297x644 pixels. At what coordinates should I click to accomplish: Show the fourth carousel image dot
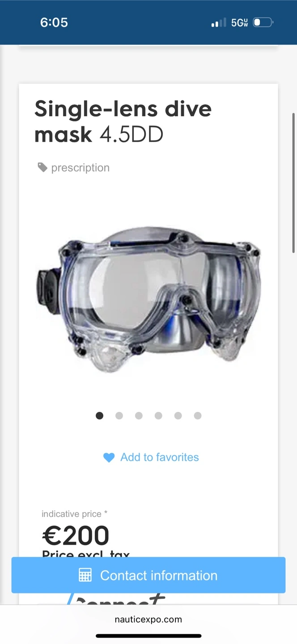[158, 415]
